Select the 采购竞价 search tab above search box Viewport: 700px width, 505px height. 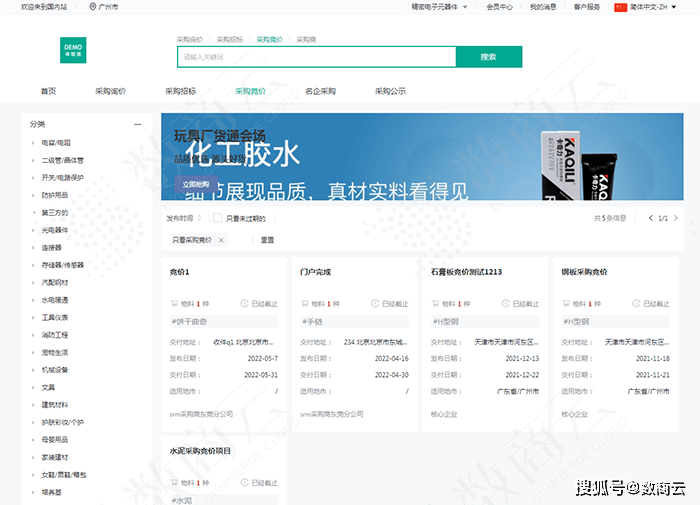pos(270,40)
